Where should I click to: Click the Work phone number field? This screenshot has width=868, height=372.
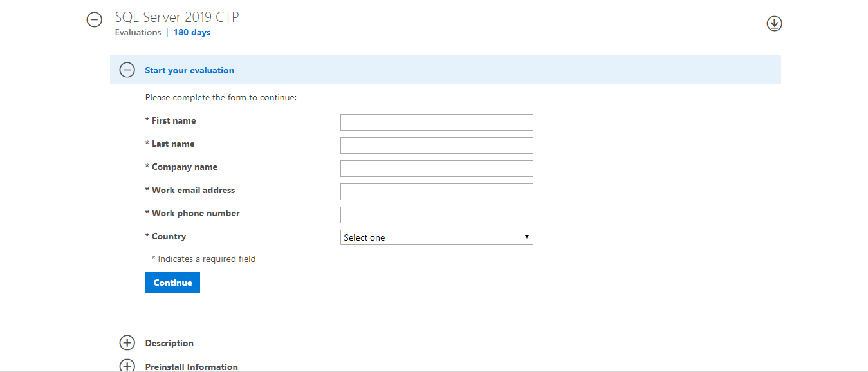436,215
